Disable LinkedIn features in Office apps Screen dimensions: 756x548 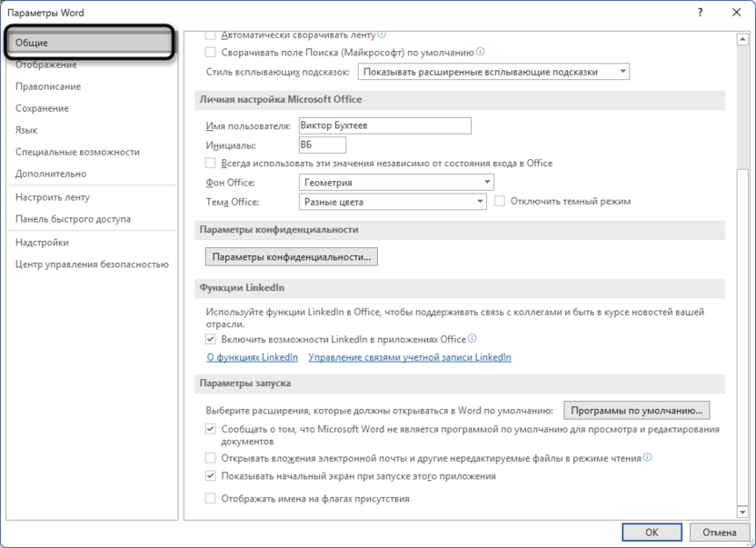(x=210, y=339)
